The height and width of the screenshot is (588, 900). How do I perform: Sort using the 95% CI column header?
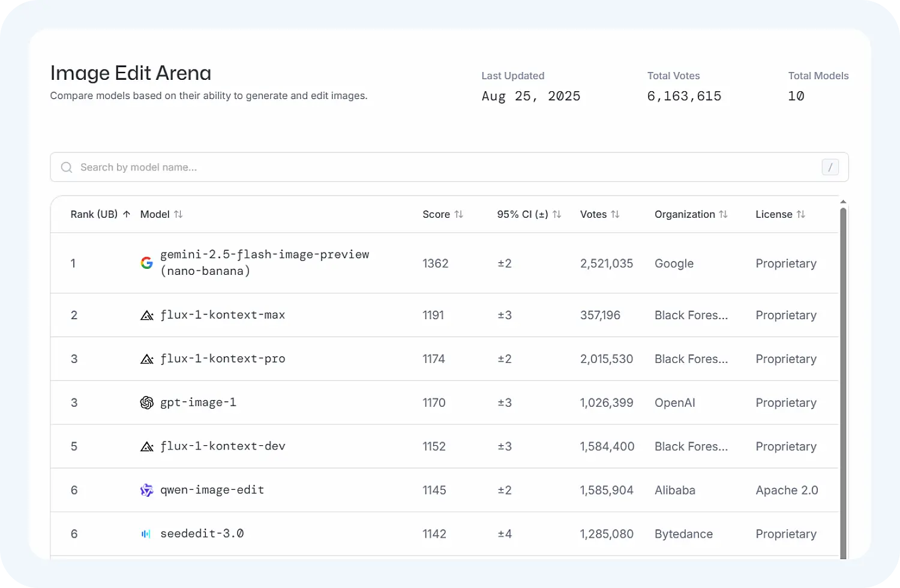[557, 214]
